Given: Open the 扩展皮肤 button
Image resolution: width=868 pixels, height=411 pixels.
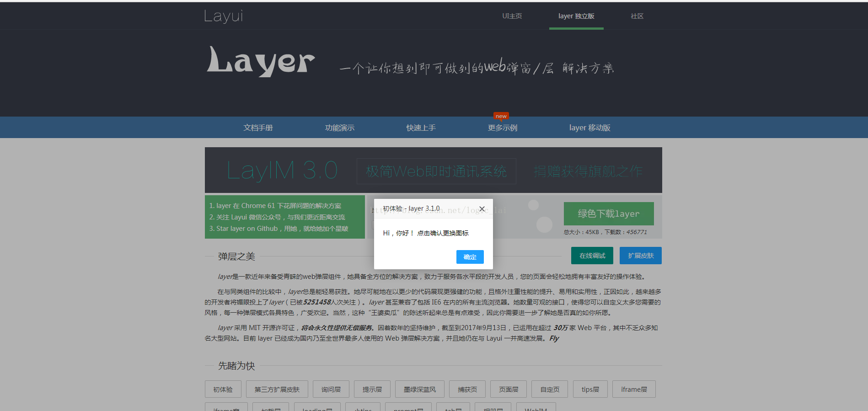Looking at the screenshot, I should [x=641, y=256].
